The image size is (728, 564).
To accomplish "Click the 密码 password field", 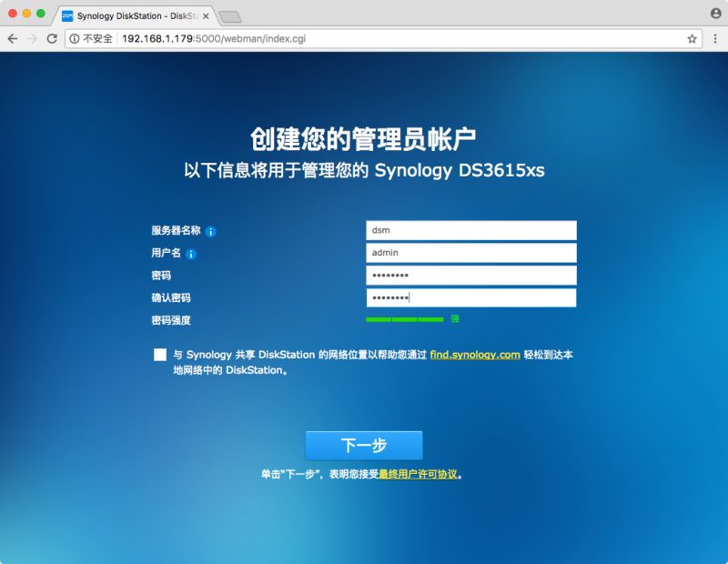I will coord(471,276).
